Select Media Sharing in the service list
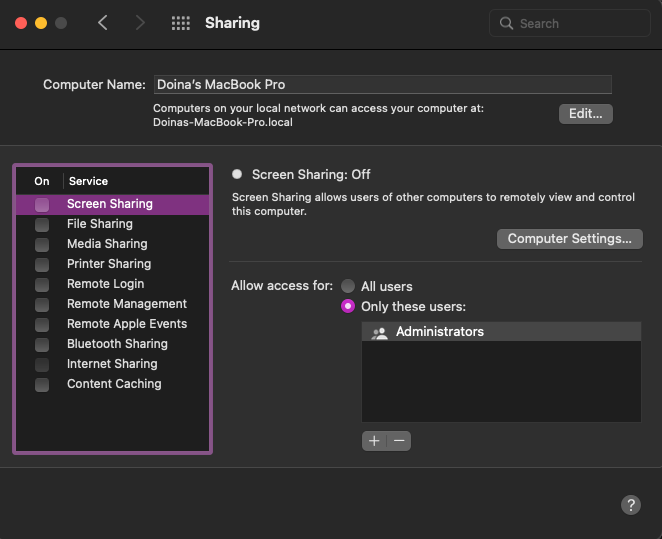Image resolution: width=662 pixels, height=539 pixels. 107,244
